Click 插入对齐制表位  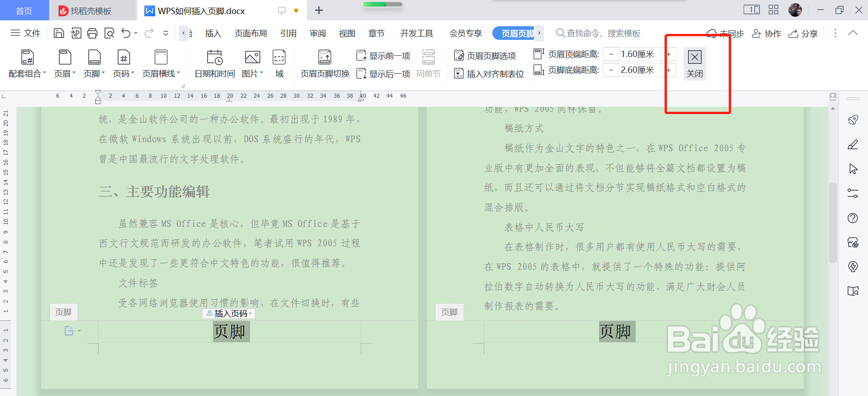(x=489, y=74)
